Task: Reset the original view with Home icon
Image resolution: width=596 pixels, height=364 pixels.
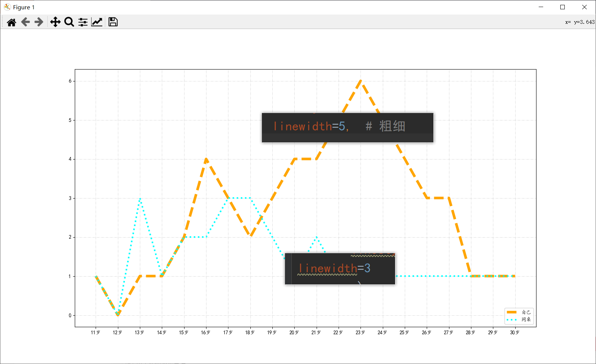Action: [12, 22]
